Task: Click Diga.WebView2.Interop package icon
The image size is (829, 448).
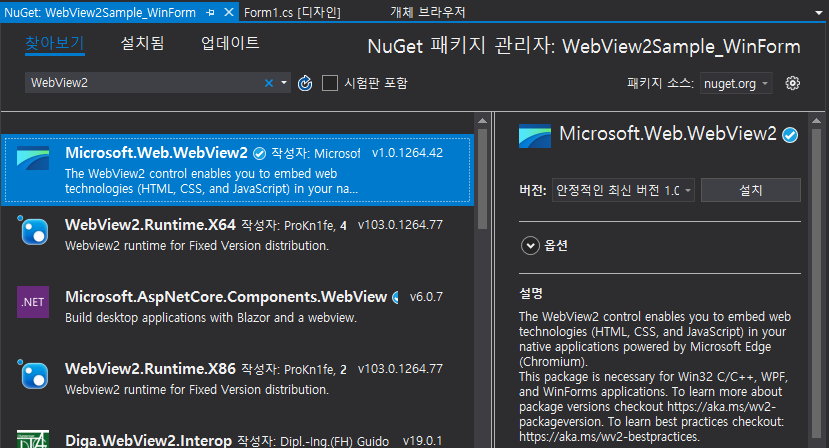Action: tap(33, 439)
